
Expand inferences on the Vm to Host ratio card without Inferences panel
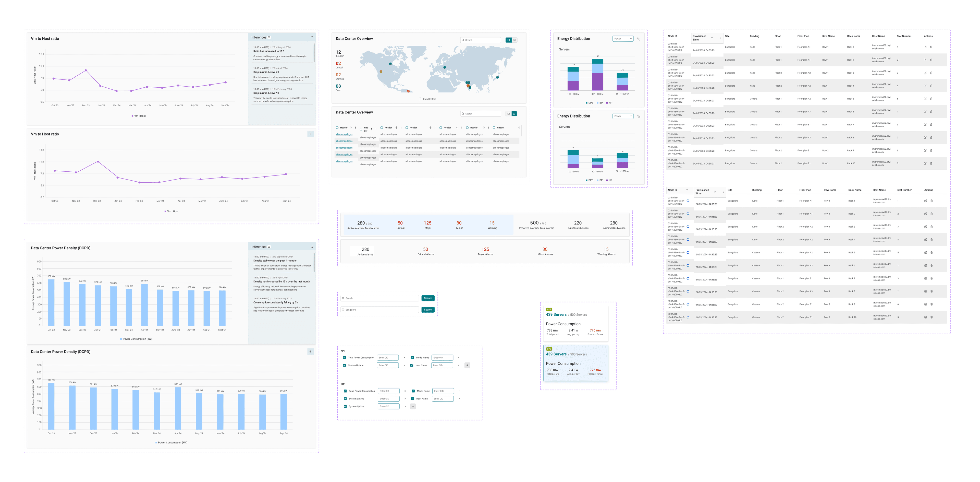(x=310, y=134)
